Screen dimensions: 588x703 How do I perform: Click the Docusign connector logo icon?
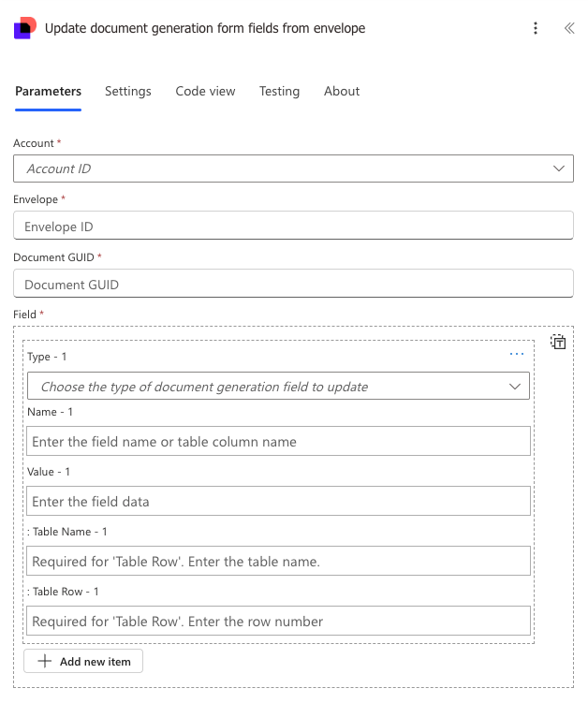pyautogui.click(x=25, y=28)
